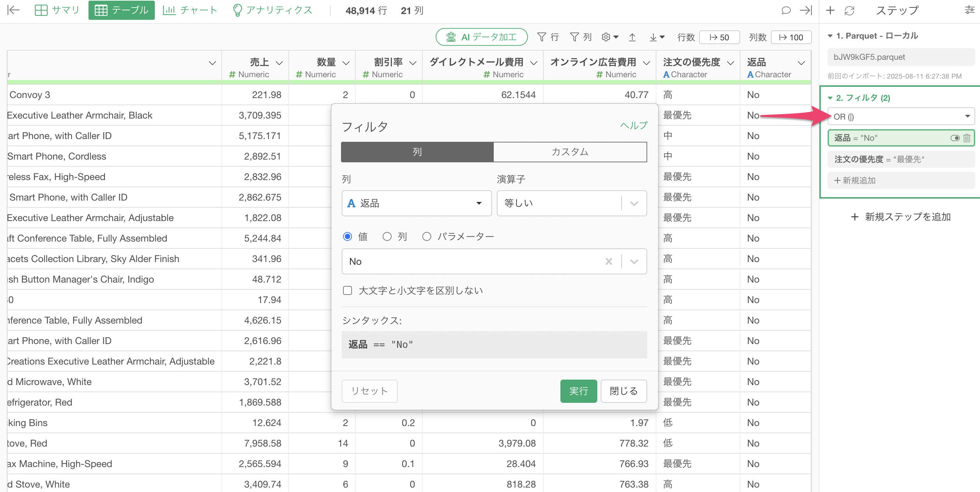The height and width of the screenshot is (492, 980).
Task: Open the アナリティクス tab
Action: (x=272, y=10)
